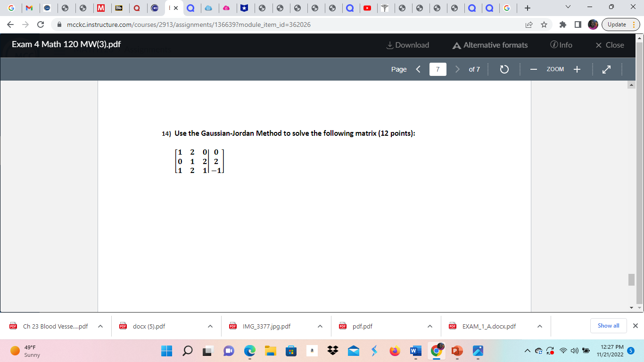Launch Firefox from the taskbar
Image resolution: width=644 pixels, height=362 pixels.
coord(395,351)
